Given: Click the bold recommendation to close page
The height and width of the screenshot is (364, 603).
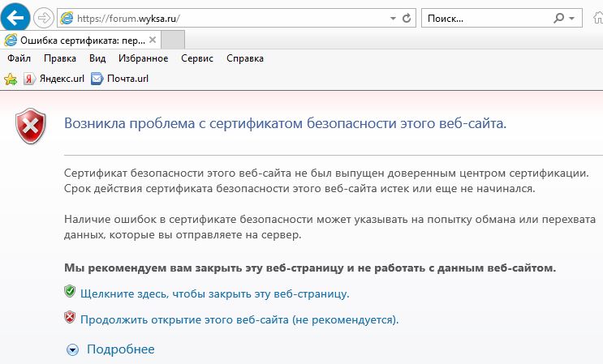Looking at the screenshot, I should tap(310, 268).
